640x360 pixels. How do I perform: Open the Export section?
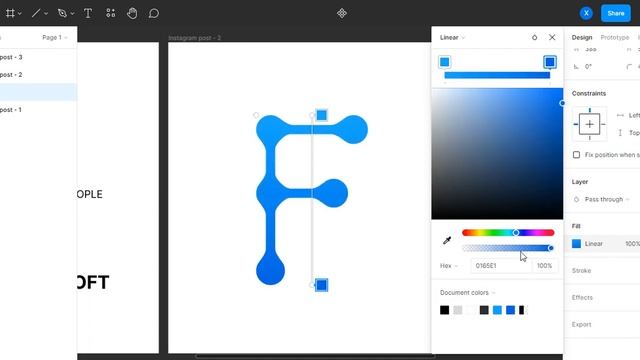pos(581,324)
